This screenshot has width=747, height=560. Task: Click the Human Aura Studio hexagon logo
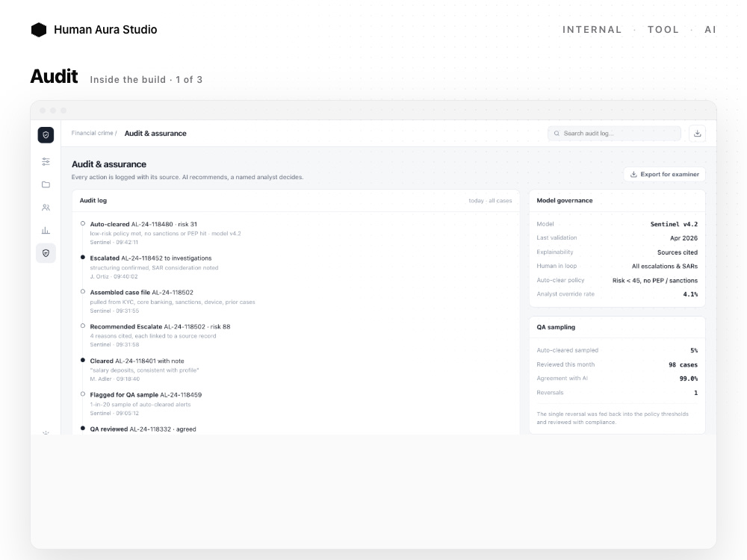pos(39,30)
